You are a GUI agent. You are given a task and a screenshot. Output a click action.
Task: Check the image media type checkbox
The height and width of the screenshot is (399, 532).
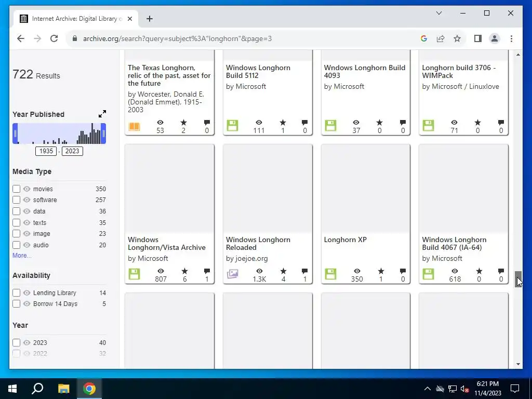[16, 233]
